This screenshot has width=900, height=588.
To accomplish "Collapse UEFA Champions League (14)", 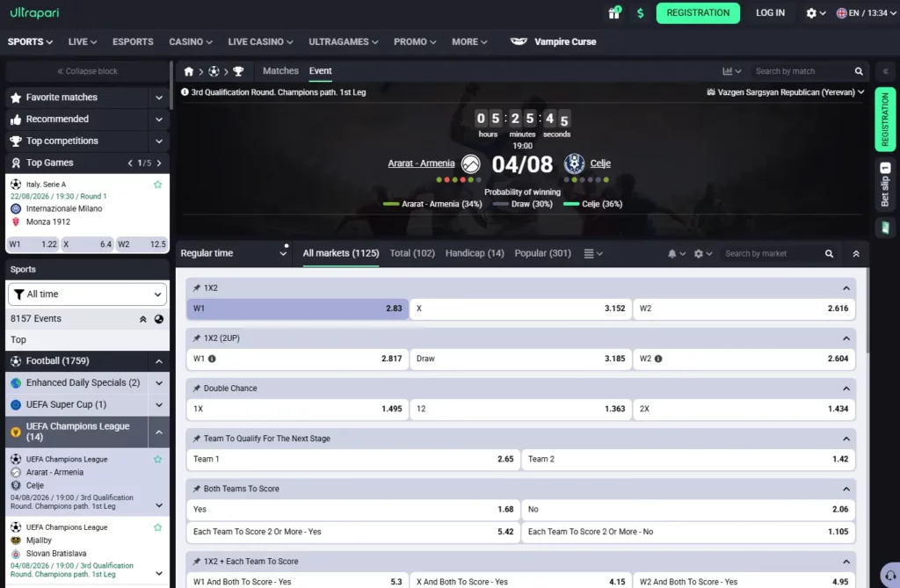I will [159, 432].
